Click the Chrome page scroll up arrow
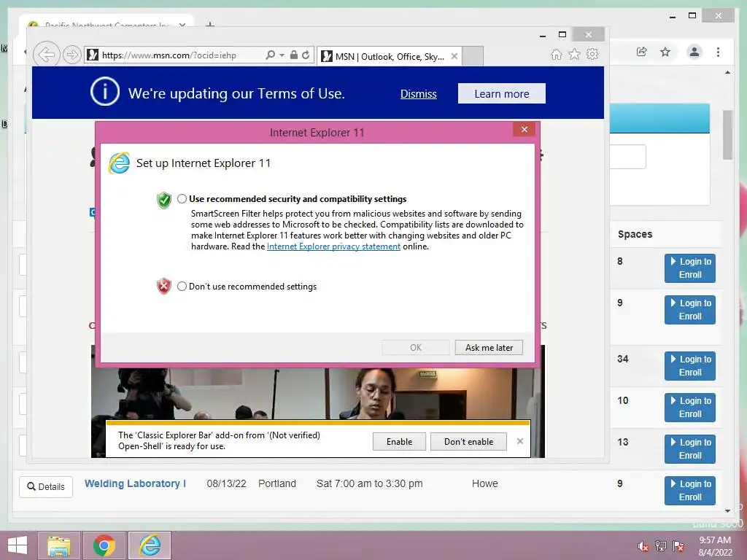The height and width of the screenshot is (560, 747). pyautogui.click(x=727, y=73)
